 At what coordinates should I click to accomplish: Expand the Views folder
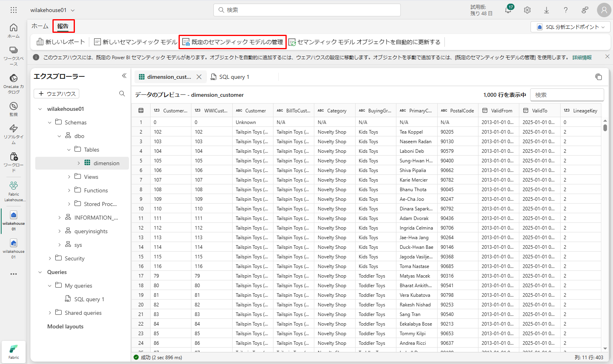coord(69,177)
